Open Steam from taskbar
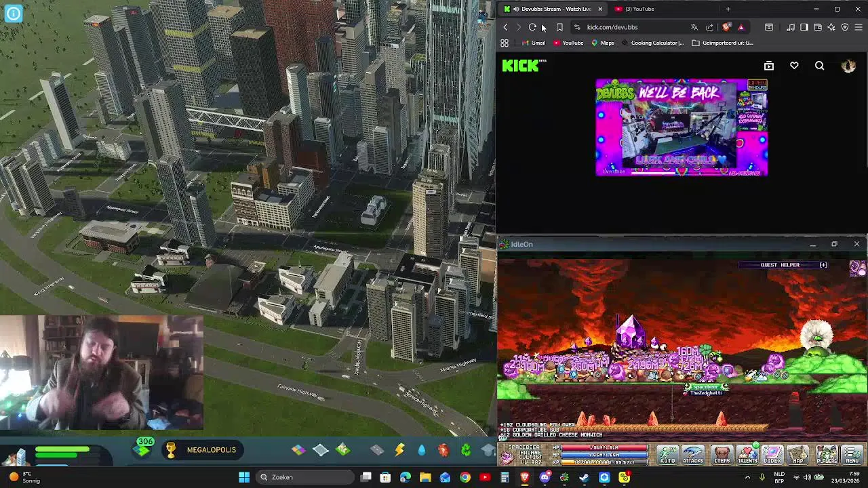868x488 pixels. point(584,477)
